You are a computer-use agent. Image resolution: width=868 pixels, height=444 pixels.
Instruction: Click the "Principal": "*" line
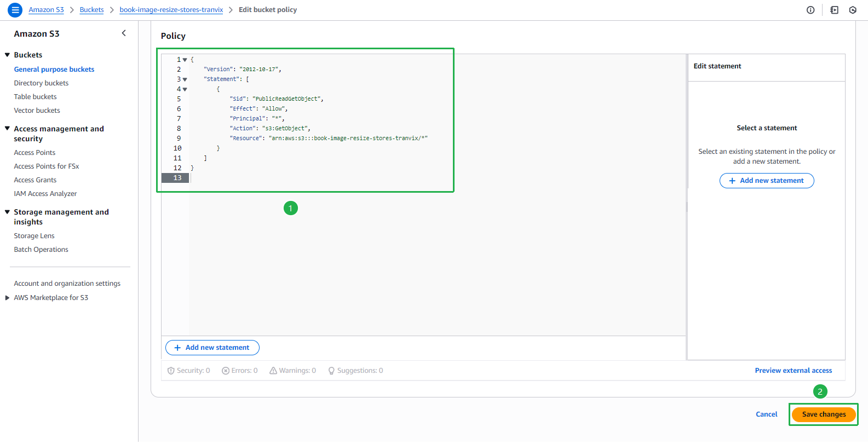pos(257,119)
